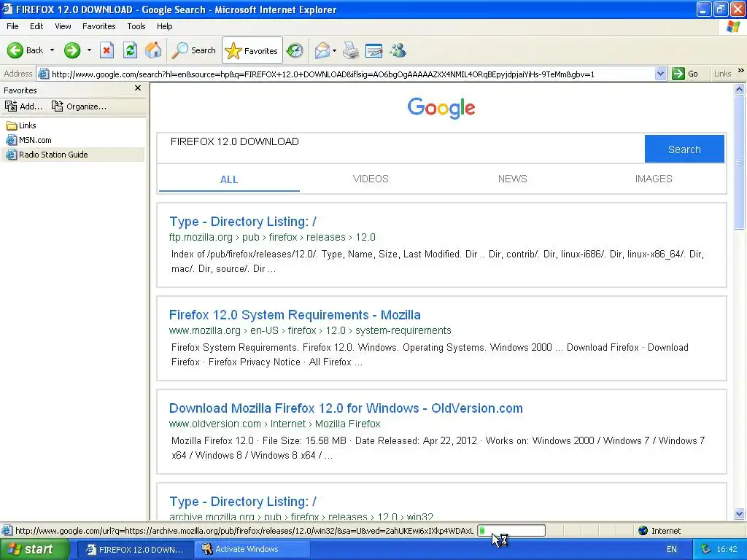Click the Edit page toolbar icon
747x560 pixels.
point(374,50)
